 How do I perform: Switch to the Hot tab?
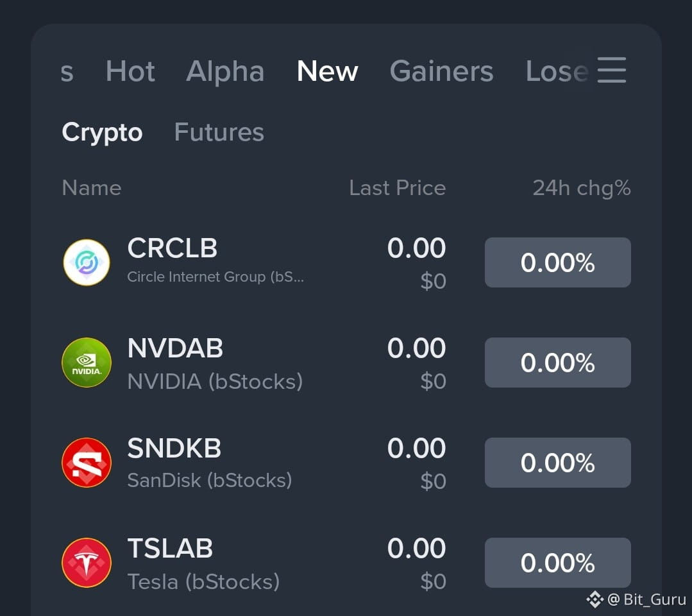coord(130,71)
